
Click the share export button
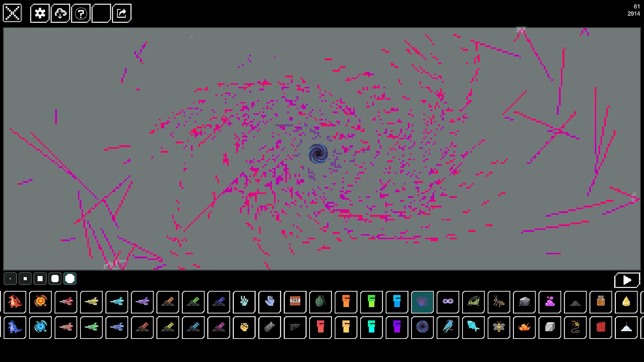pyautogui.click(x=121, y=13)
